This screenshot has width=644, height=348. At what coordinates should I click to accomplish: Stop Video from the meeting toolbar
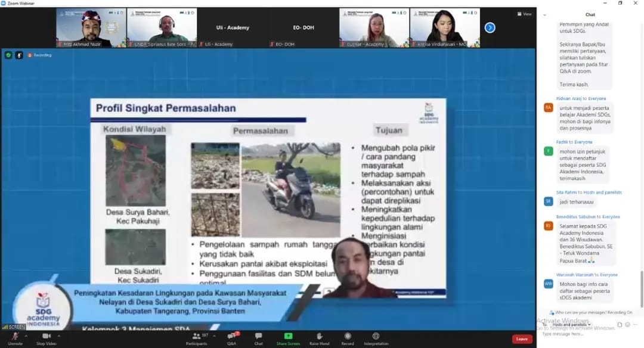[x=45, y=337]
